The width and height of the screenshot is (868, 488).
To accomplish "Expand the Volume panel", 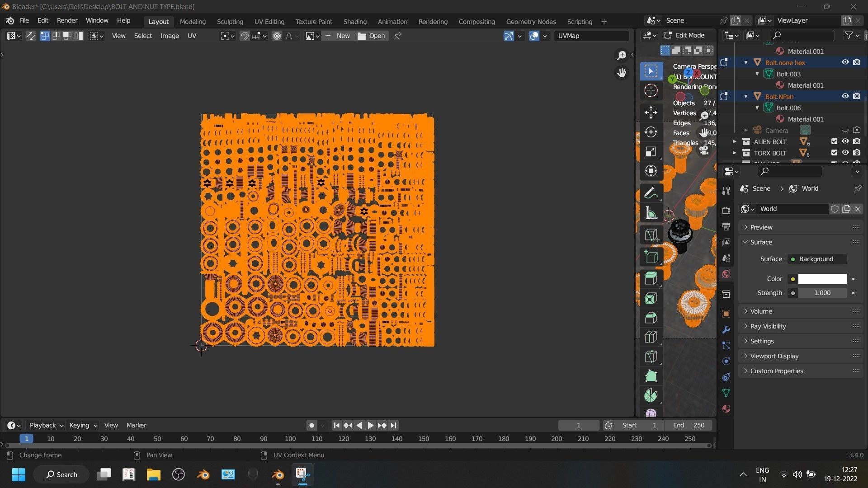I will pyautogui.click(x=761, y=311).
